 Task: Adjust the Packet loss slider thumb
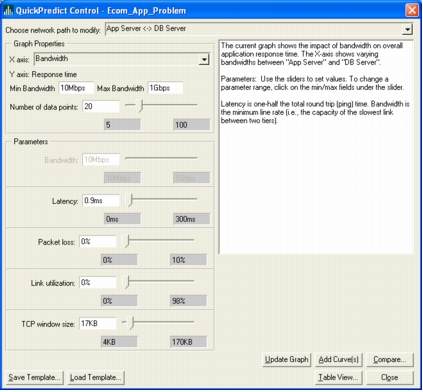coord(127,241)
